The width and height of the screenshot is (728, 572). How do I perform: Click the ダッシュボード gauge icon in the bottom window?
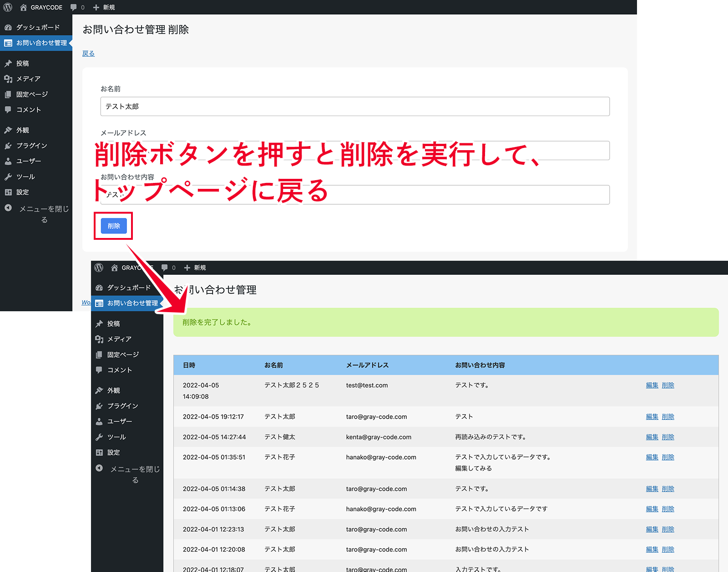99,288
